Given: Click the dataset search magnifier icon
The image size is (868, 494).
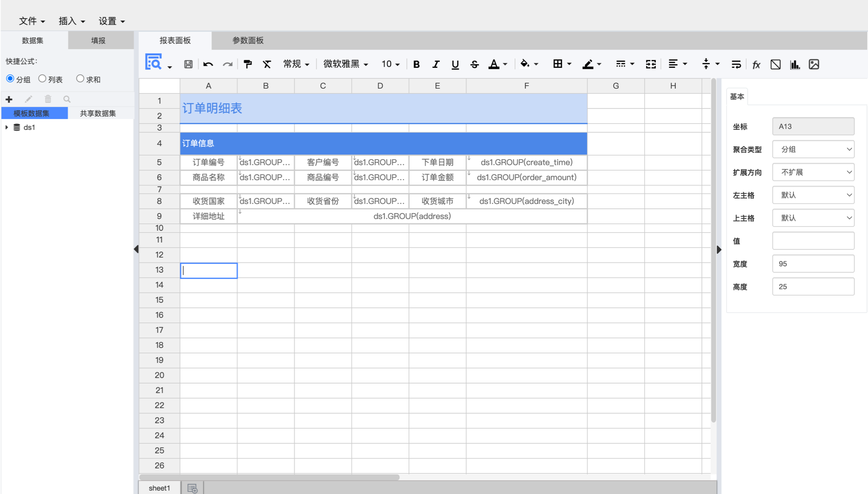Looking at the screenshot, I should click(x=67, y=99).
